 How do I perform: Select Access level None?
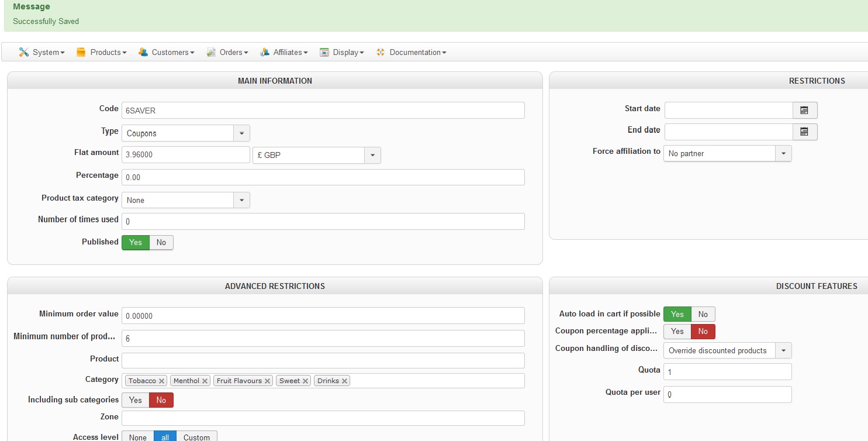pos(138,437)
